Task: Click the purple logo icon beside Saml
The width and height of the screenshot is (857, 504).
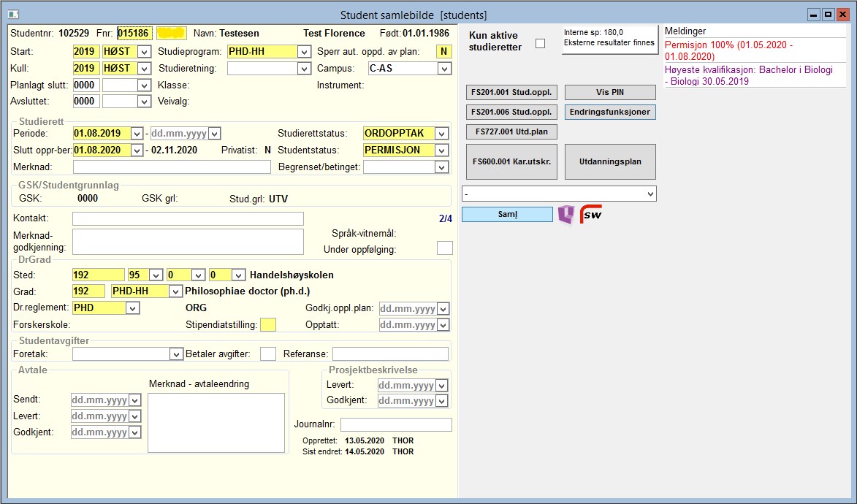Action: click(566, 214)
